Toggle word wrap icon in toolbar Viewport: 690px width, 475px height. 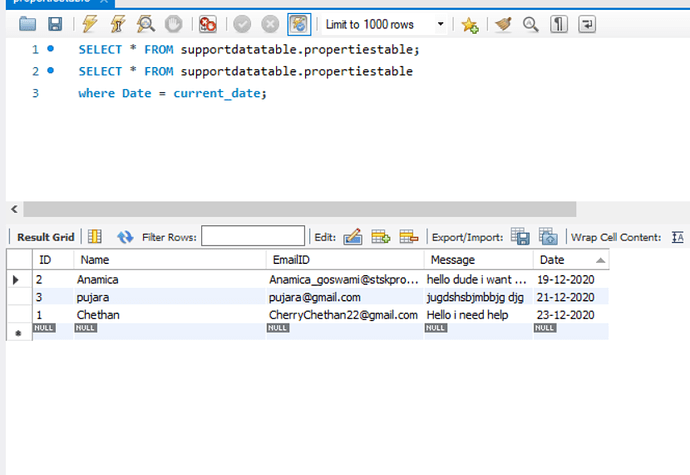pyautogui.click(x=587, y=24)
